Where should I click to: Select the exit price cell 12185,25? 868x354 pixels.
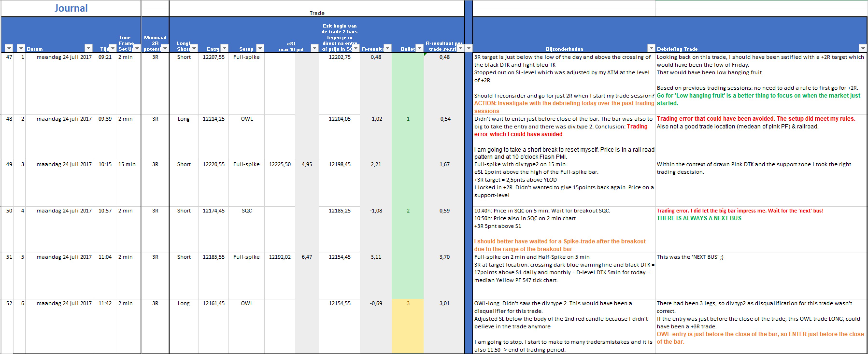coord(339,230)
